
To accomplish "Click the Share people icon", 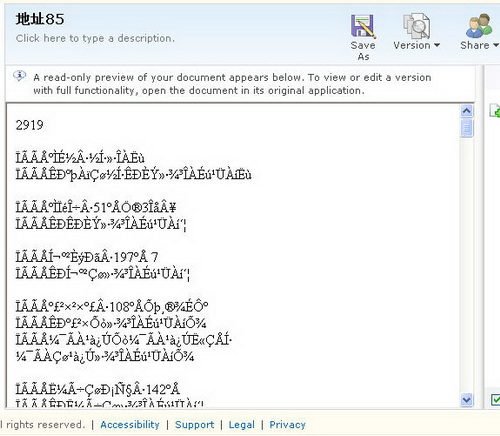I will click(x=479, y=26).
